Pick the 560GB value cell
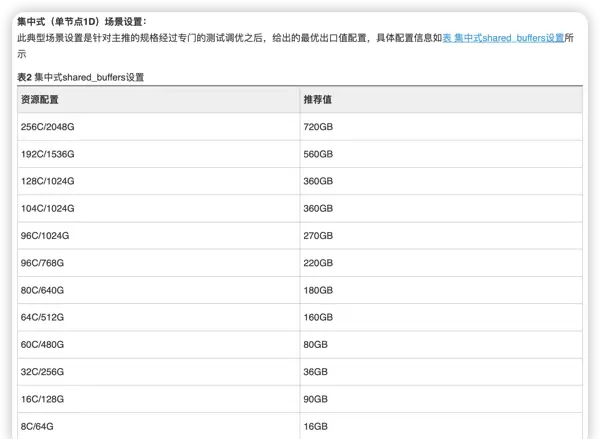600x439 pixels. tap(318, 154)
